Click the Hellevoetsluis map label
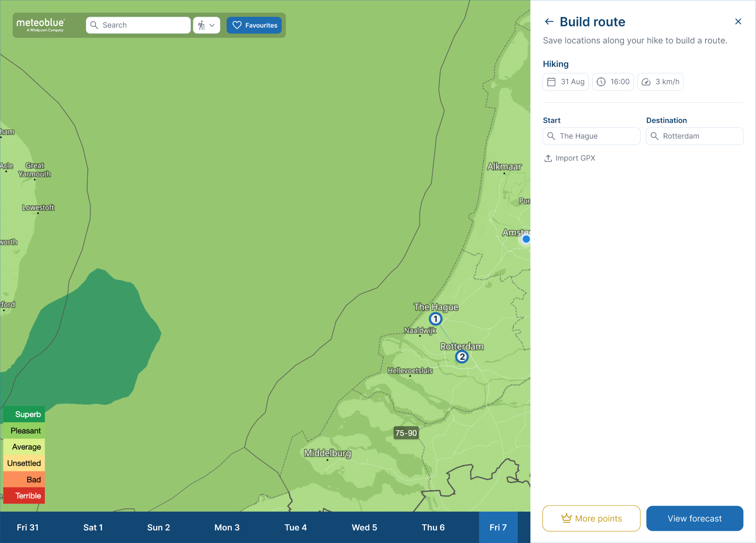The image size is (756, 543). tap(410, 370)
